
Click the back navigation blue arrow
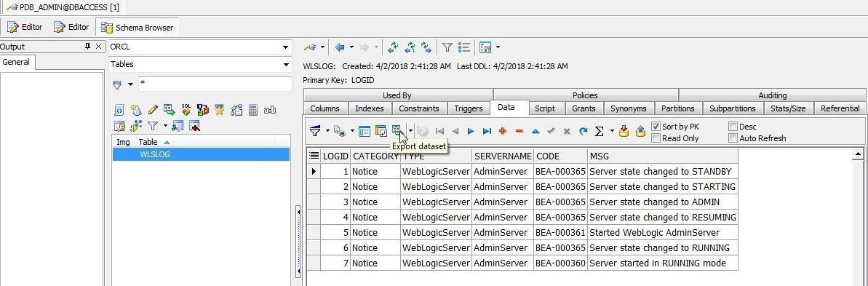pos(341,47)
